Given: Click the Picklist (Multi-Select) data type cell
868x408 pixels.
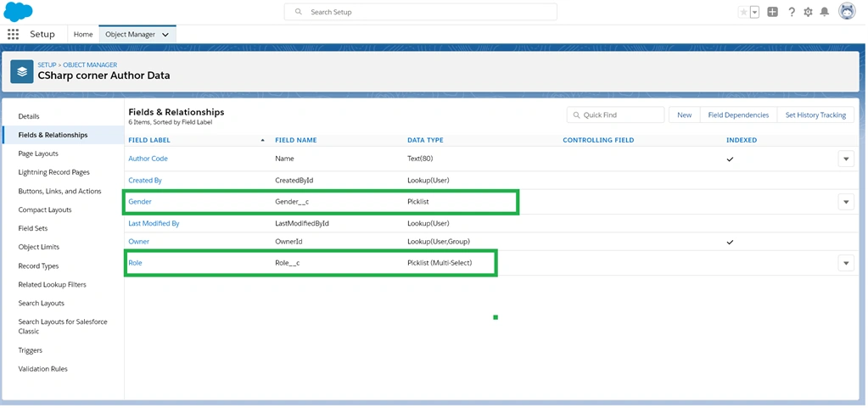Looking at the screenshot, I should click(440, 262).
